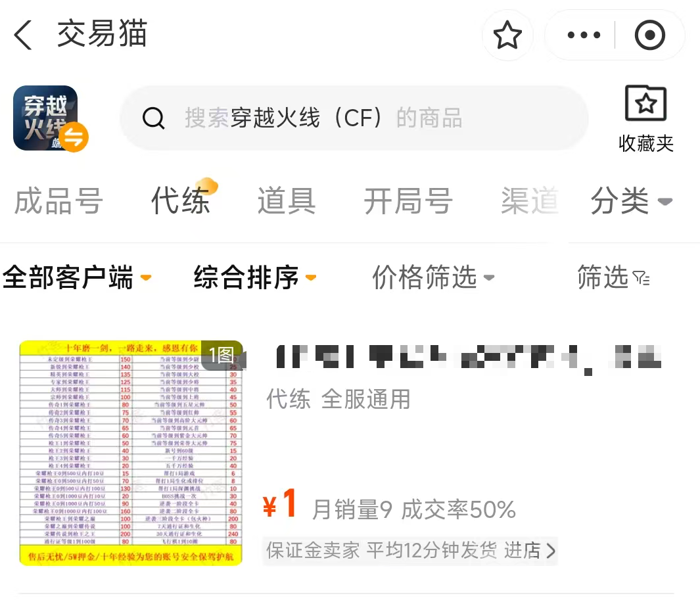The width and height of the screenshot is (700, 606).
Task: Expand 价格筛选 price filter
Action: 434,277
